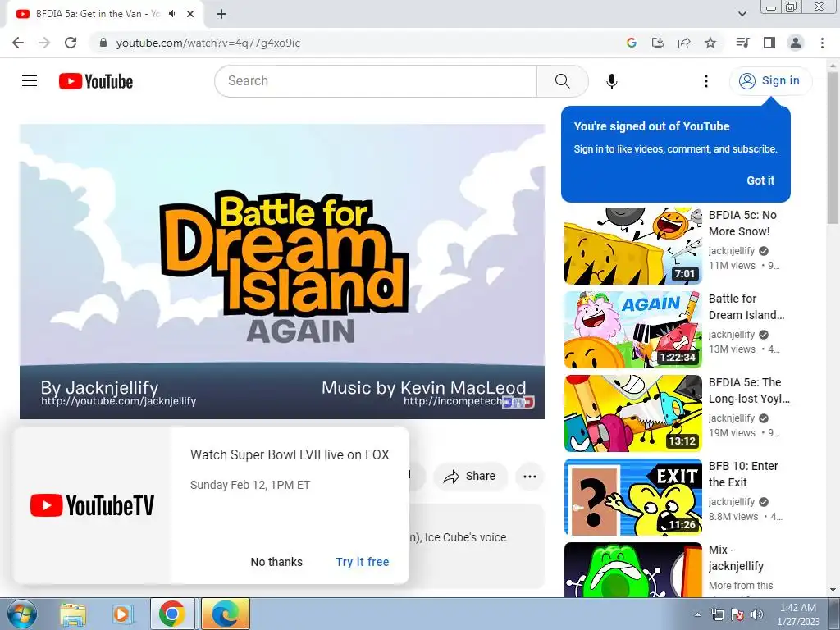Click the magnifier search button
The height and width of the screenshot is (630, 840).
tap(562, 81)
